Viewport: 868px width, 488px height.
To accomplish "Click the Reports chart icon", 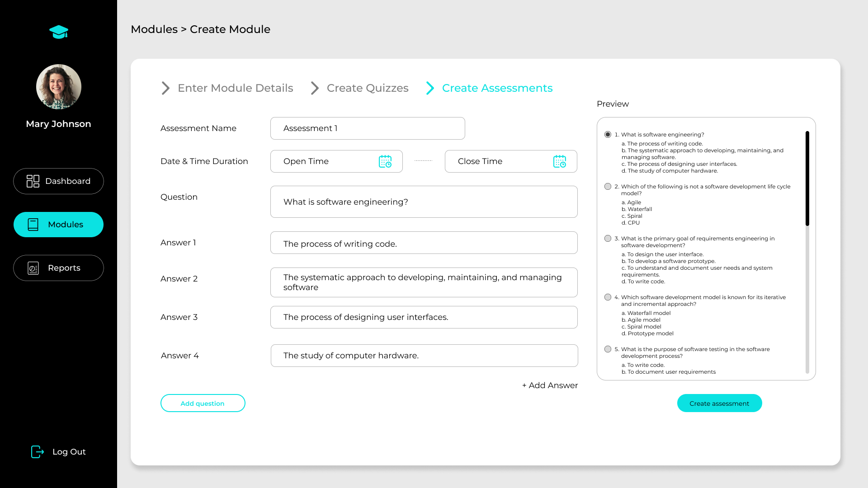I will 33,268.
